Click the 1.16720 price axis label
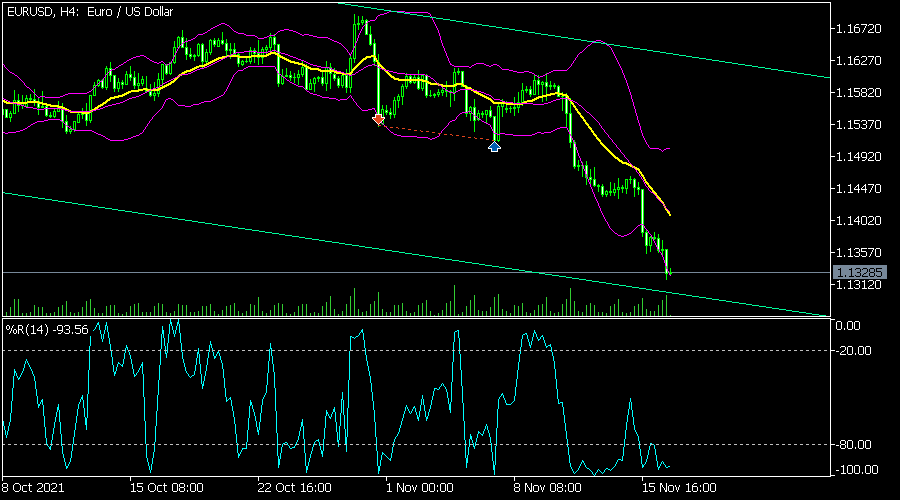 pyautogui.click(x=859, y=29)
